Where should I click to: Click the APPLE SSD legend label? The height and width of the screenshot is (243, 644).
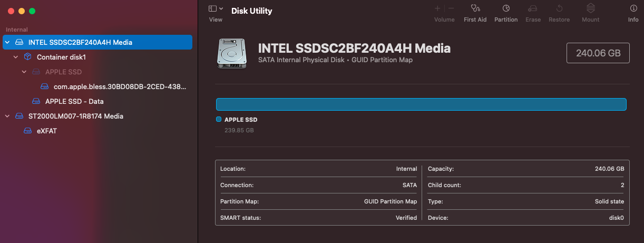coord(241,120)
